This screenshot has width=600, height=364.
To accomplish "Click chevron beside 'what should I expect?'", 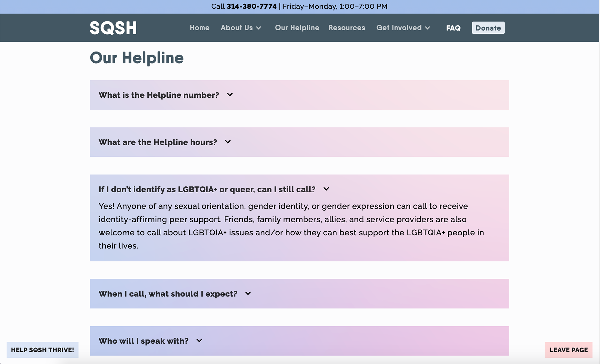I will pos(248,293).
